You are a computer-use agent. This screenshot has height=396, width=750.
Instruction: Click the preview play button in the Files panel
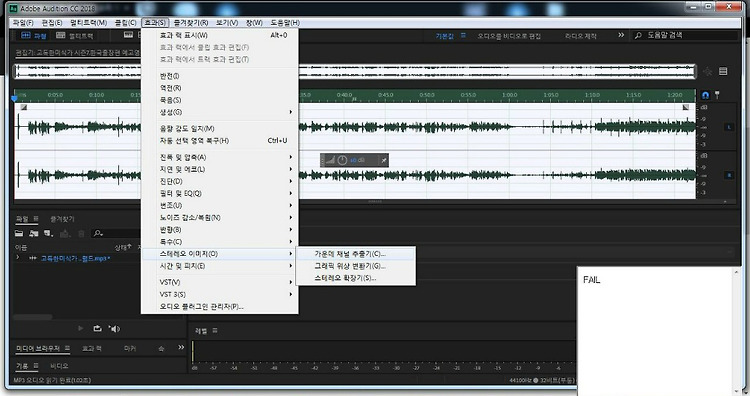pos(80,329)
